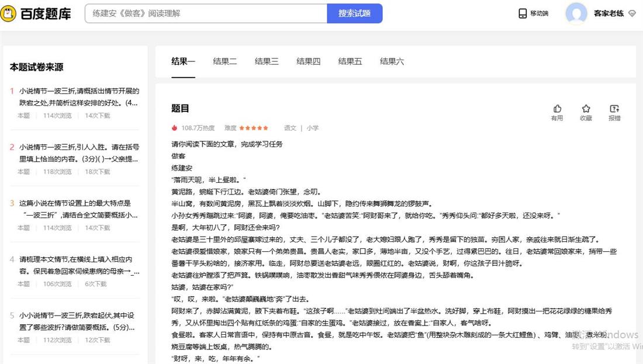Click the author name 练建安

(182, 168)
